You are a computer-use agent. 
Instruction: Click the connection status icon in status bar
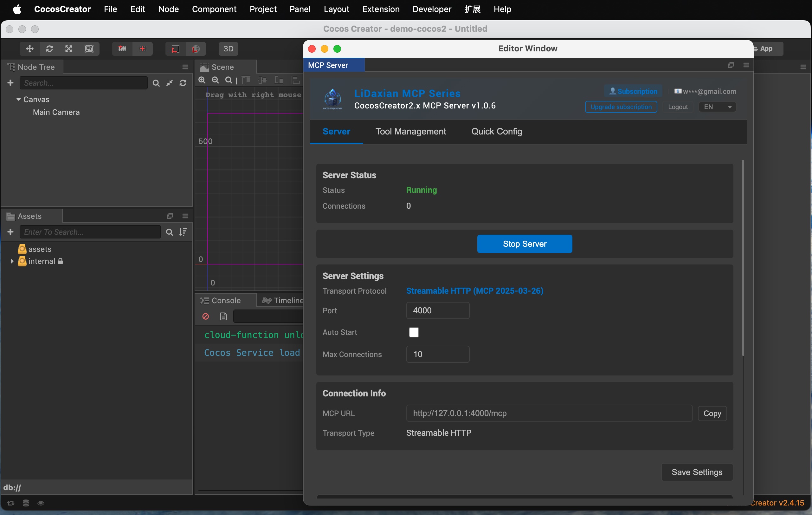[x=10, y=503]
